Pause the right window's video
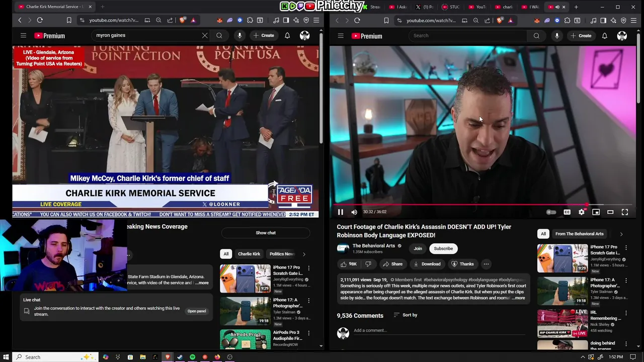This screenshot has width=644, height=362. [341, 212]
